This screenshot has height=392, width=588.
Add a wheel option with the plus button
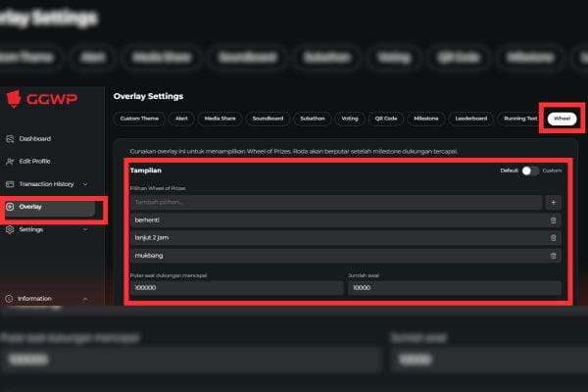pyautogui.click(x=553, y=202)
